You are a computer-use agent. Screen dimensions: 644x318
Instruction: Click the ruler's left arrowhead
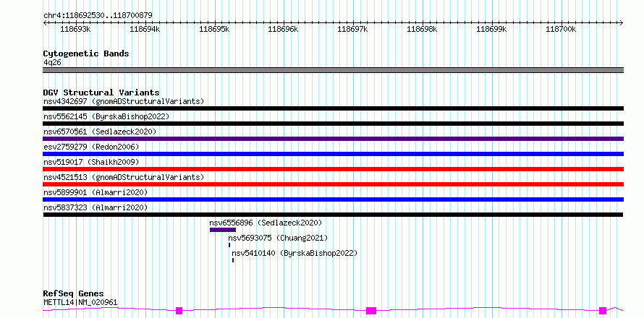click(x=45, y=22)
